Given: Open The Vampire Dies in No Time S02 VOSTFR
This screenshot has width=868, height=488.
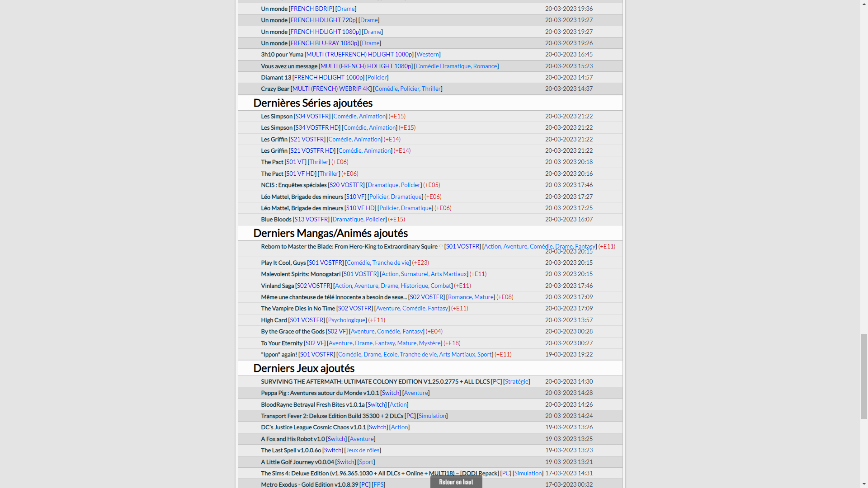Looking at the screenshot, I should point(355,308).
